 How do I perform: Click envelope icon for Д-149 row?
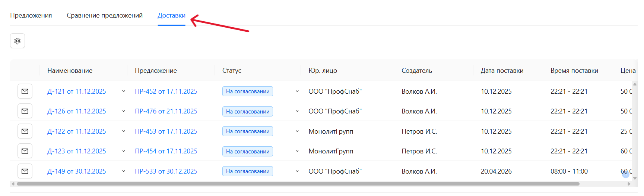tap(25, 171)
